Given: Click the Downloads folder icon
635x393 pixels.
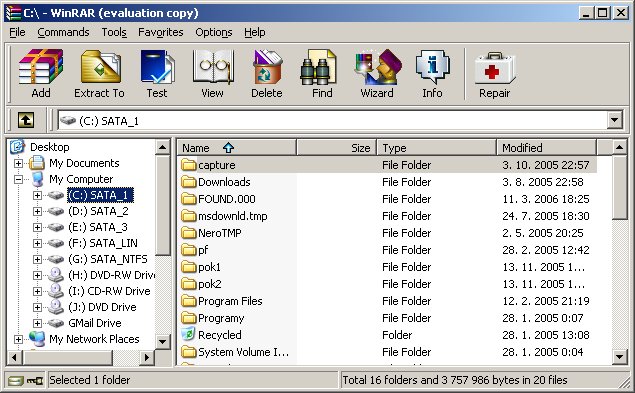Looking at the screenshot, I should pos(188,182).
